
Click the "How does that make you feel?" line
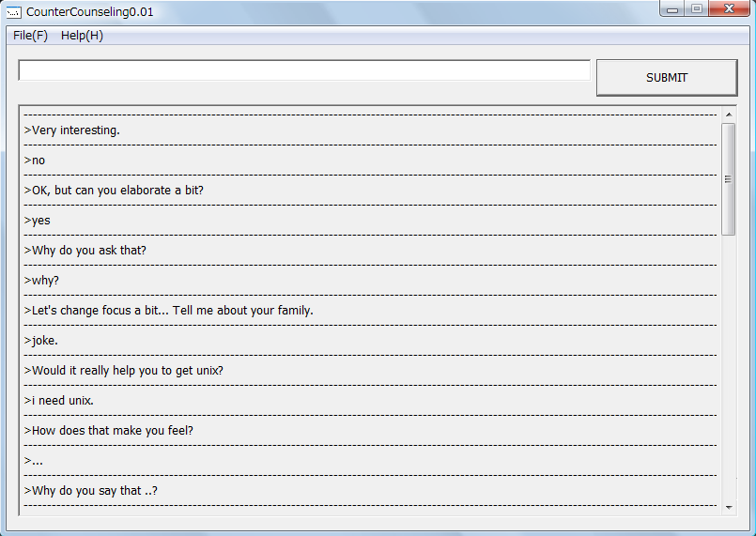tap(112, 431)
